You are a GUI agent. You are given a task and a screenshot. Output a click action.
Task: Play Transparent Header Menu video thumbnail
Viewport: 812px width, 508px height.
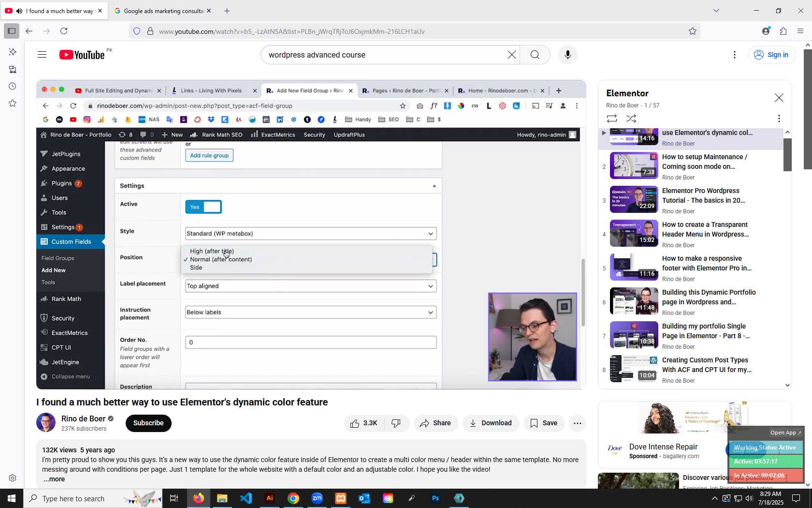click(x=634, y=233)
